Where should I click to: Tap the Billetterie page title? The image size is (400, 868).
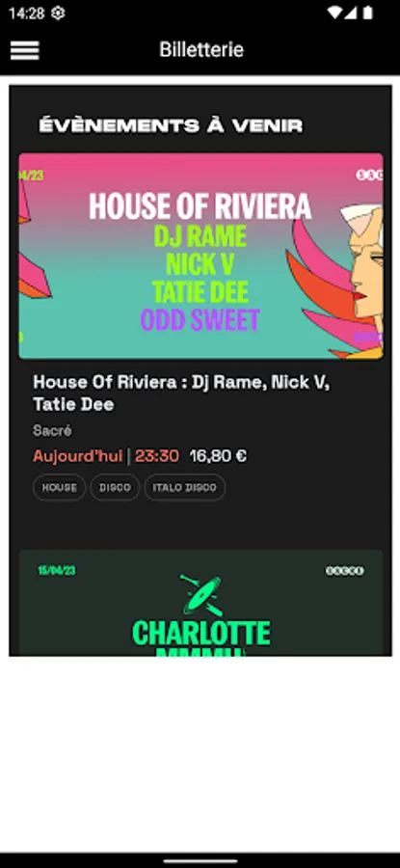(201, 50)
